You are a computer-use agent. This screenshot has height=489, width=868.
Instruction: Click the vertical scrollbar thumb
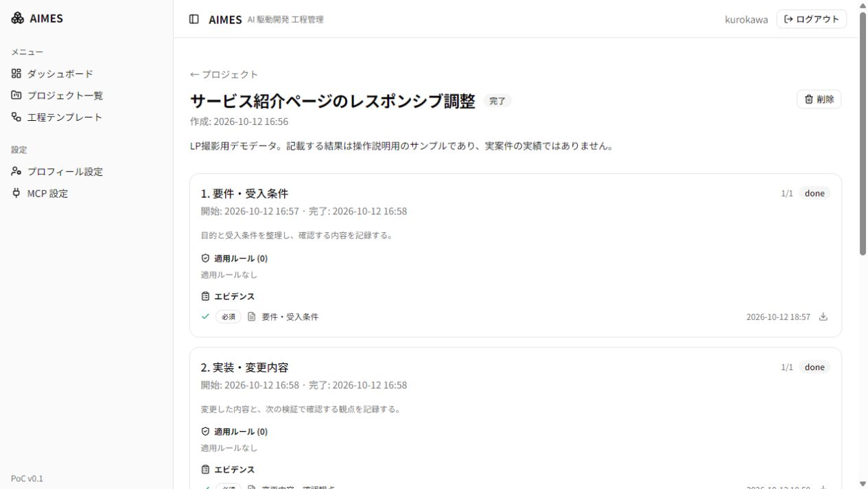(863, 133)
